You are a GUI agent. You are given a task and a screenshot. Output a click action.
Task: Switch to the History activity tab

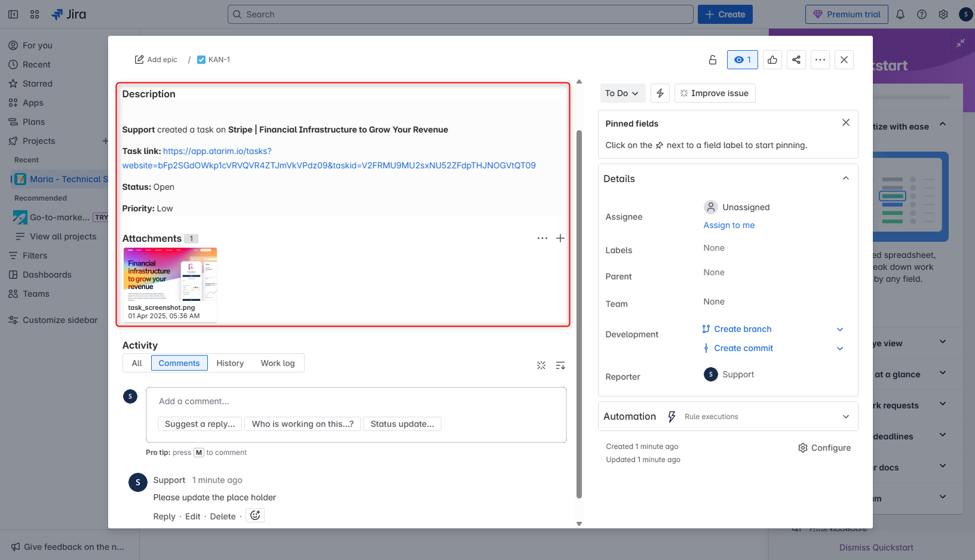[x=230, y=363]
